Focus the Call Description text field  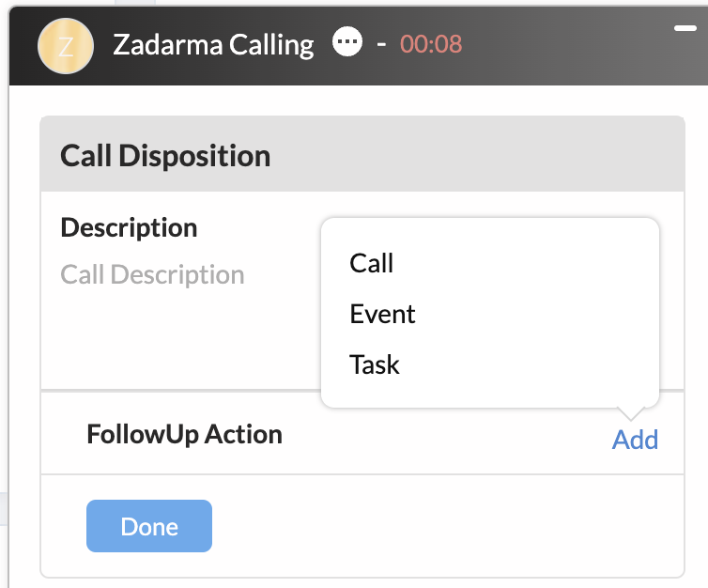point(153,275)
